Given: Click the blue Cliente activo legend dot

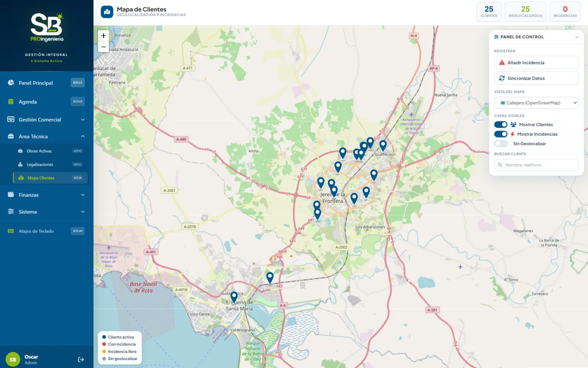Looking at the screenshot, I should pyautogui.click(x=104, y=337).
